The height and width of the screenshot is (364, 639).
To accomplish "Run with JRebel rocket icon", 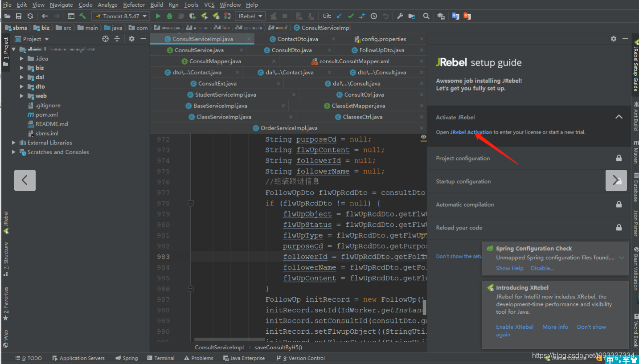I will tap(204, 16).
